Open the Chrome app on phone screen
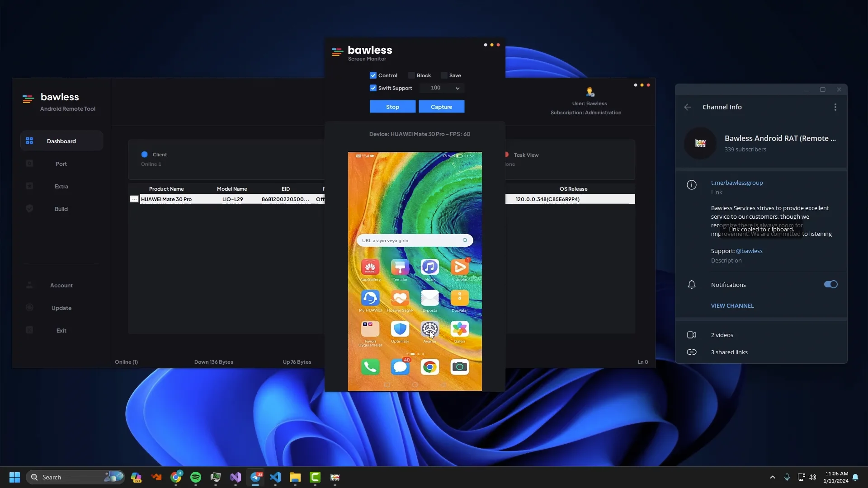The image size is (868, 488). tap(429, 367)
